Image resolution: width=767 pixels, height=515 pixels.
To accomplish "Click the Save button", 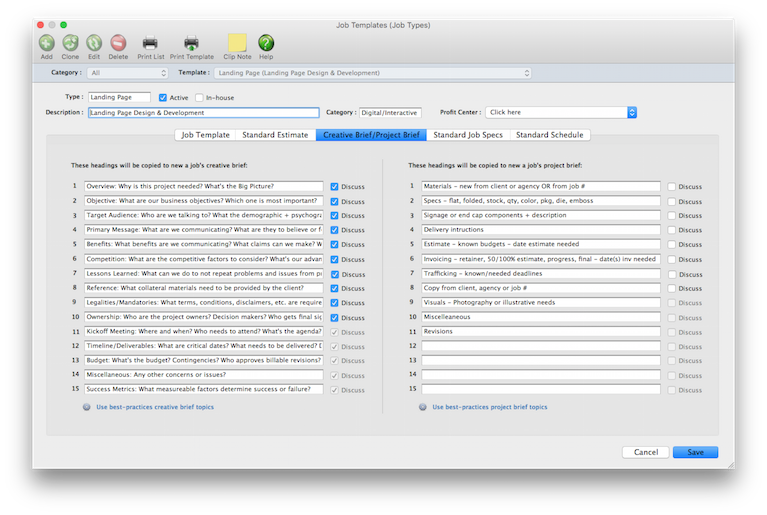I will 695,452.
